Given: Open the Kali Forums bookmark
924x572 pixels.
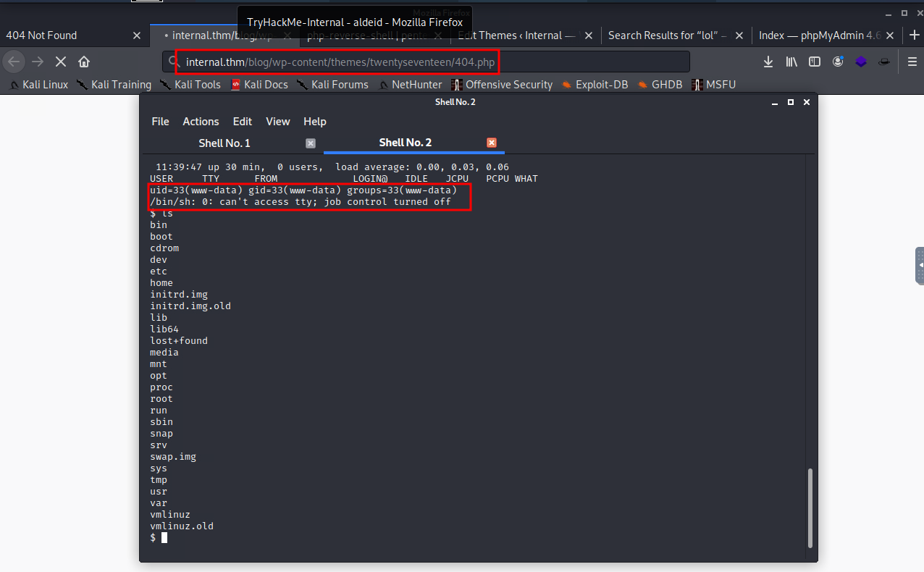Looking at the screenshot, I should 332,85.
